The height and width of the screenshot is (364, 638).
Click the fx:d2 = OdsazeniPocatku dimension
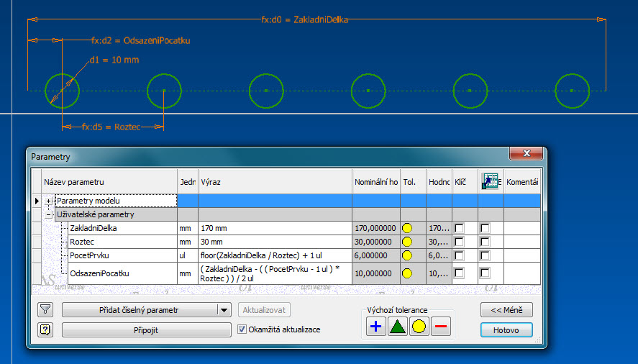point(140,40)
